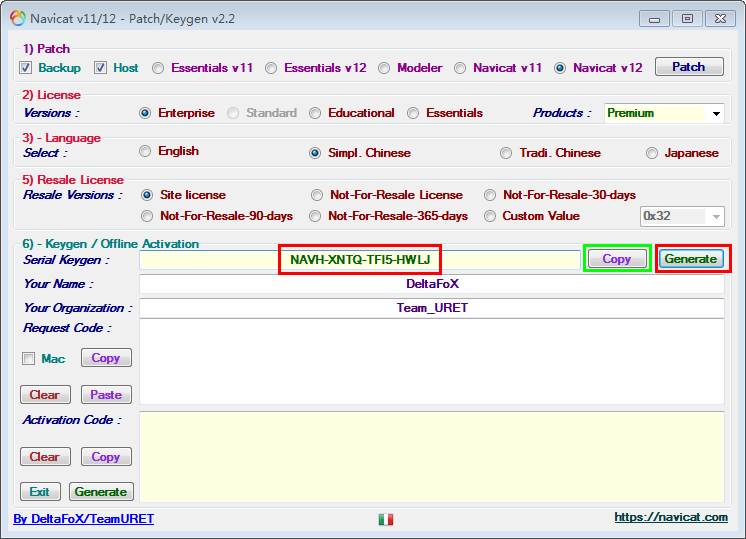Select Not-For-Resale-365-days option
The height and width of the screenshot is (539, 746).
[315, 216]
